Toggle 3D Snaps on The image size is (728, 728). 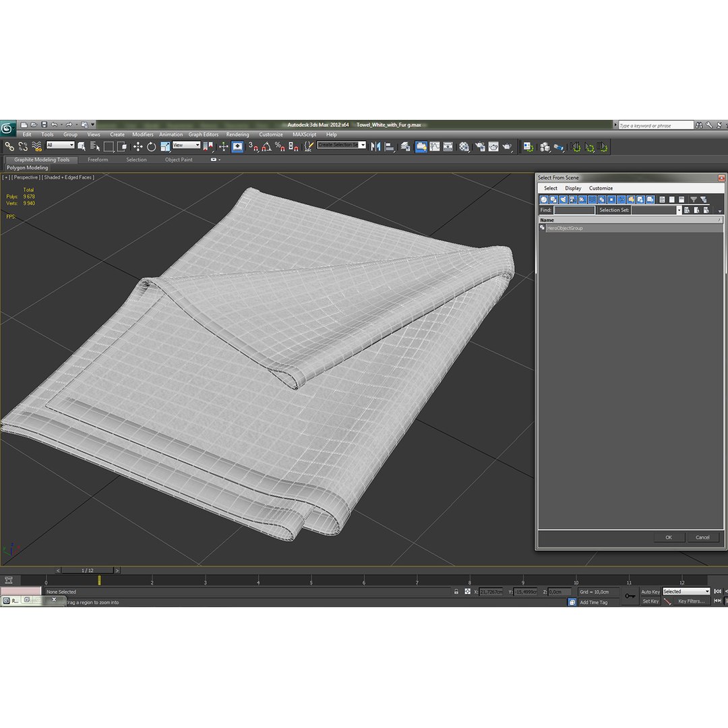[x=253, y=147]
